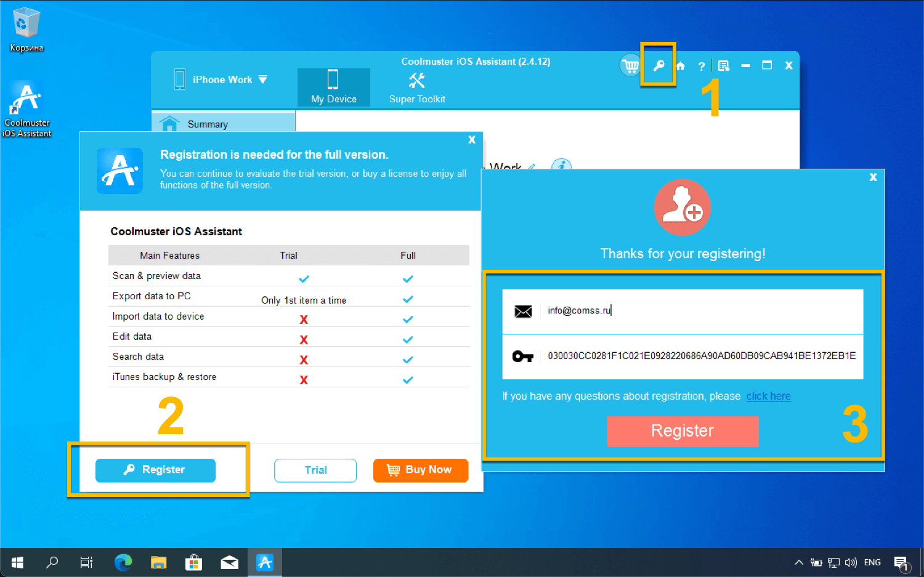Select the 'Import data to device' row text
This screenshot has height=577, width=924.
click(158, 317)
